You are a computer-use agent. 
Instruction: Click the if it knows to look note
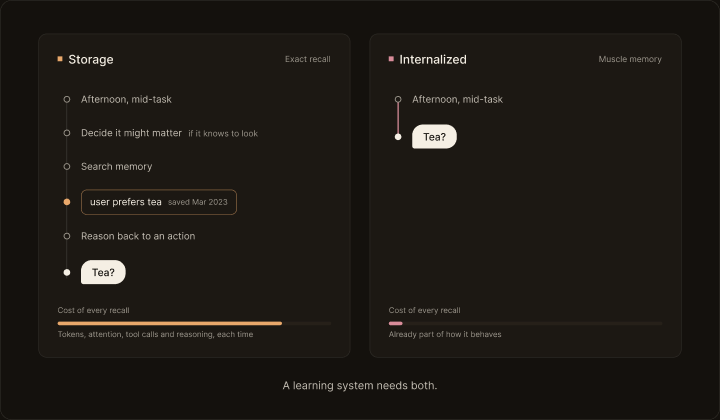pos(223,134)
